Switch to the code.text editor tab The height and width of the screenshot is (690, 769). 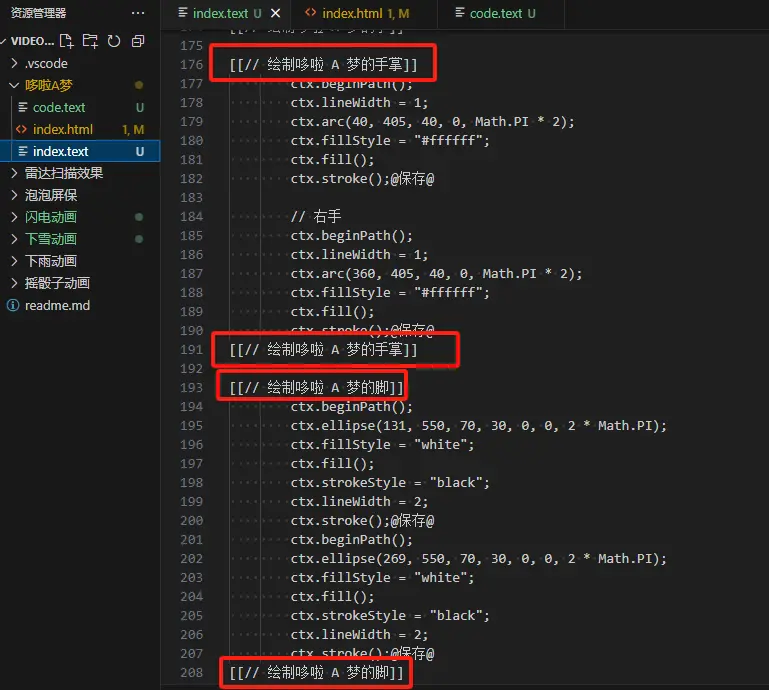501,13
